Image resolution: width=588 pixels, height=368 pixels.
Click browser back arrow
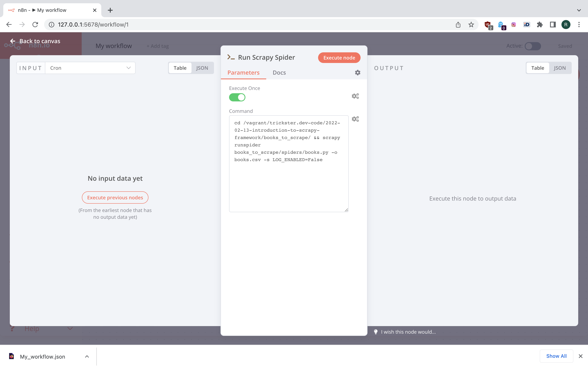pos(9,25)
